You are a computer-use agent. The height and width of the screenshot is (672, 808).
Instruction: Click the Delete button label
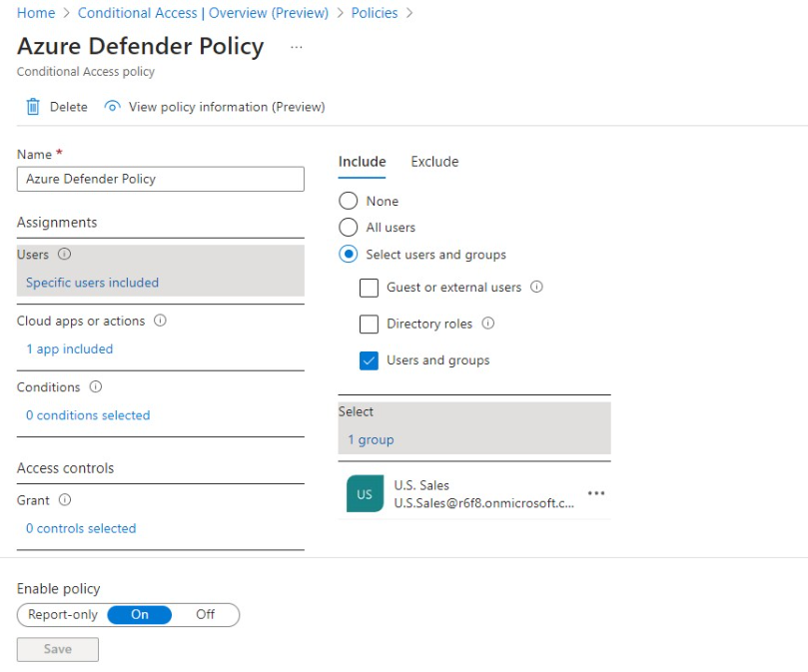point(69,107)
